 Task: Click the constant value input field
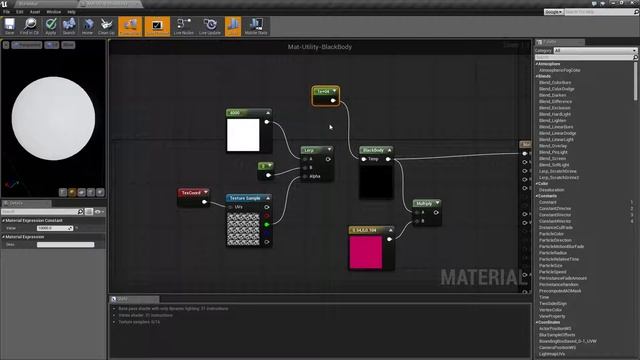pyautogui.click(x=55, y=228)
